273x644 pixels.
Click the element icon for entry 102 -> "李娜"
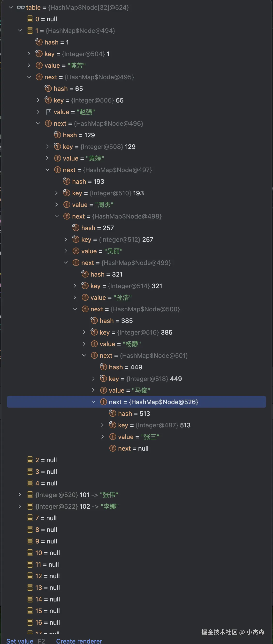coord(30,506)
